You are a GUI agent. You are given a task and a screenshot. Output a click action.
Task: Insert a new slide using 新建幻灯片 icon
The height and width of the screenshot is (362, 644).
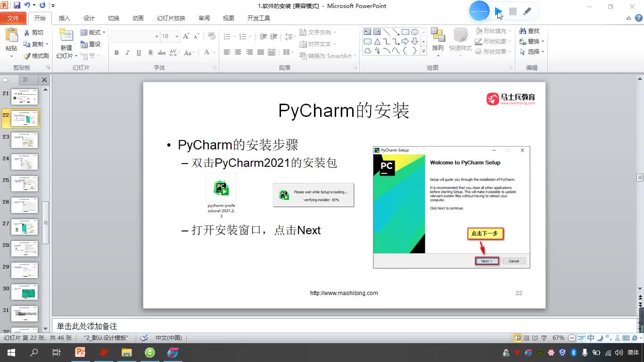(x=66, y=36)
